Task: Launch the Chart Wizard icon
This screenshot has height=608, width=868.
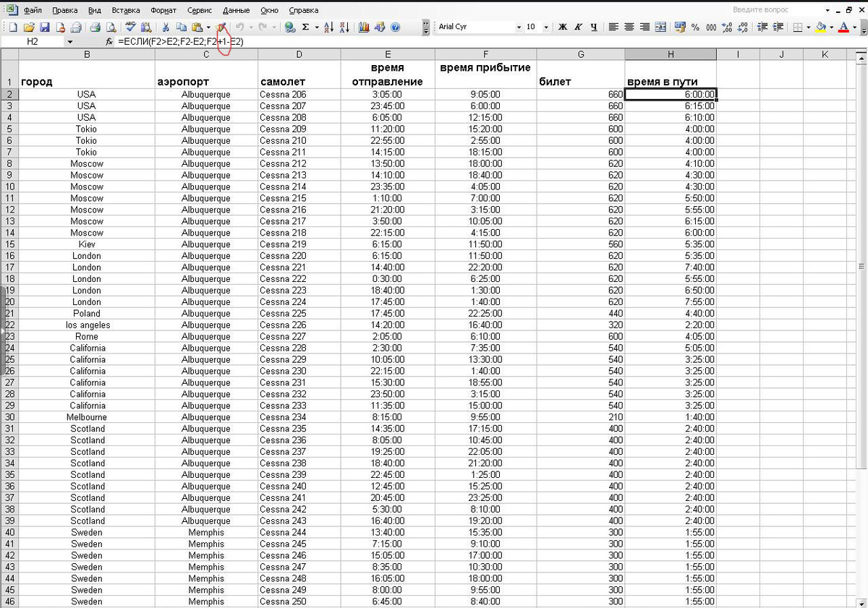Action: tap(363, 27)
